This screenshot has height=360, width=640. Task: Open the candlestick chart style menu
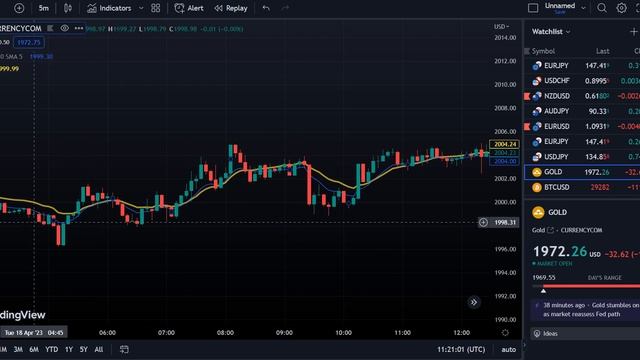[x=68, y=8]
